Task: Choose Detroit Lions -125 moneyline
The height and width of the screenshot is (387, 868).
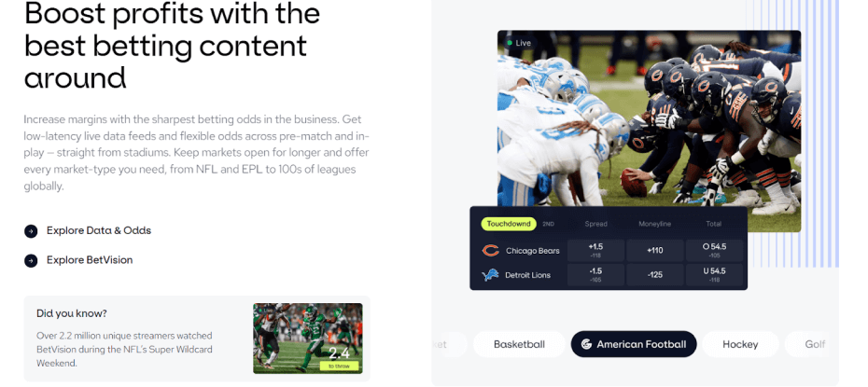Action: 655,275
